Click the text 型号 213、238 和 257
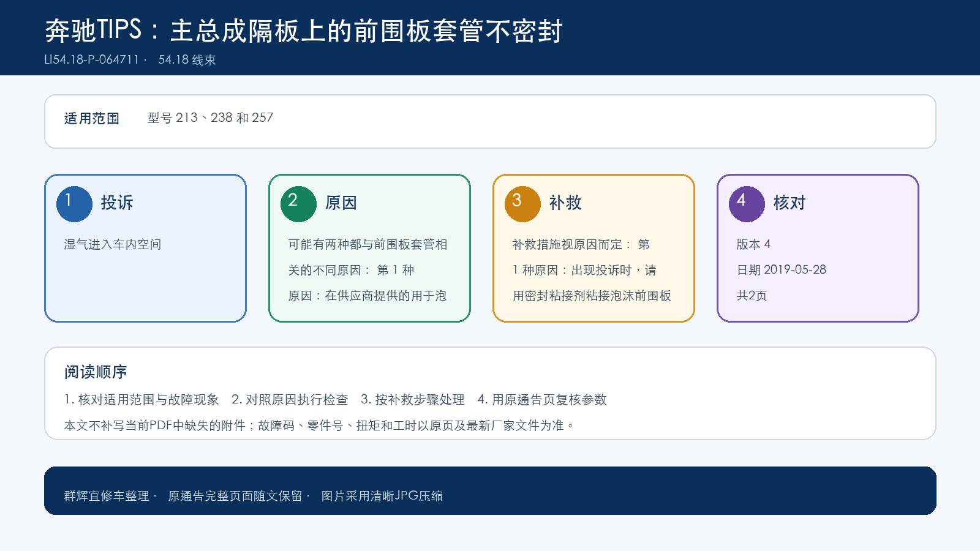 pos(210,118)
